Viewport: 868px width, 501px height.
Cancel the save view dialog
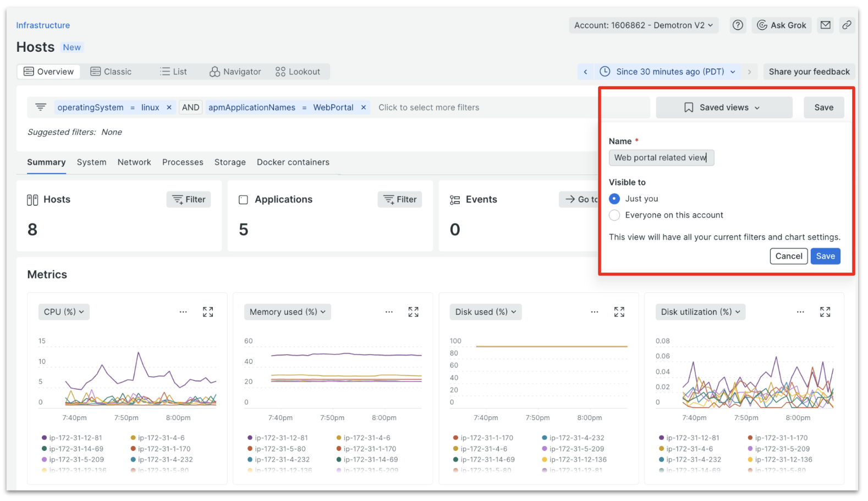coord(789,257)
